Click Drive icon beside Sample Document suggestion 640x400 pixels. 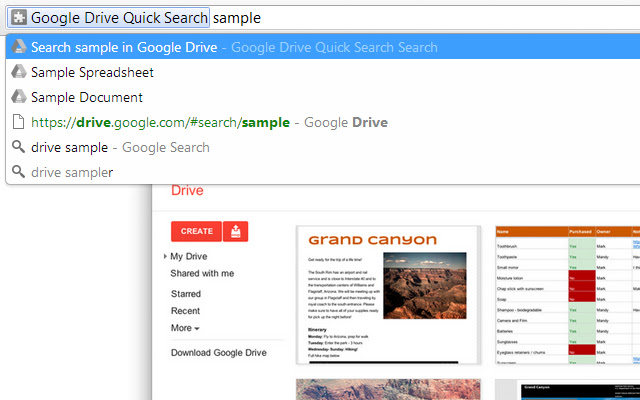pyautogui.click(x=18, y=97)
